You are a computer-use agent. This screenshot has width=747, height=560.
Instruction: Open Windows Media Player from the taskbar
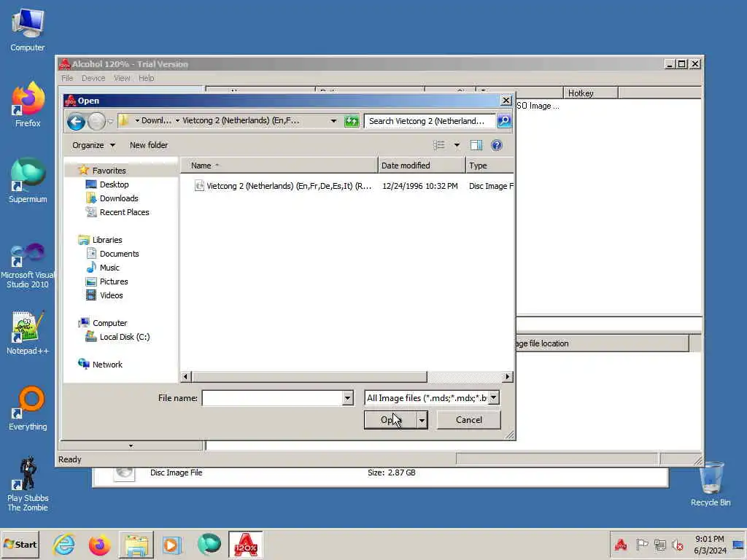point(172,544)
